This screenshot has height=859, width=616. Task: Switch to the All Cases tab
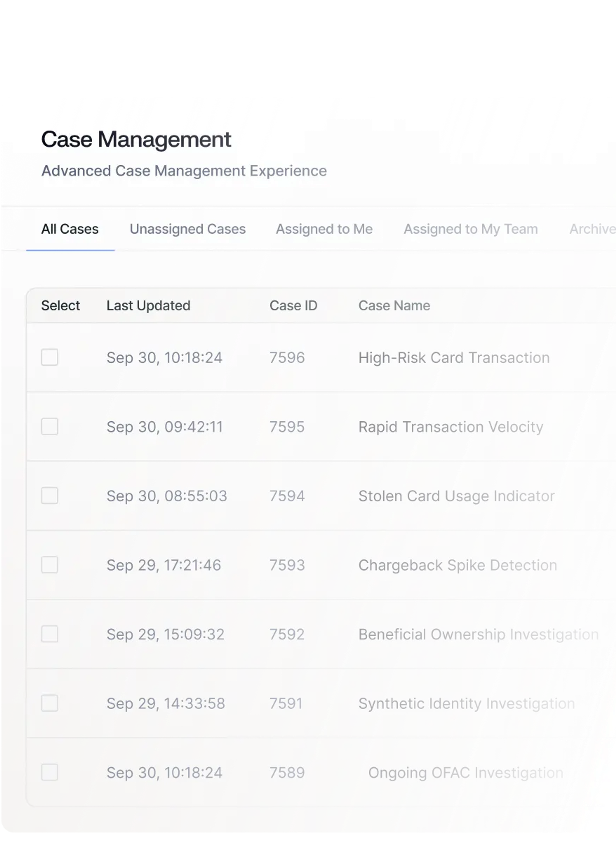[x=70, y=229]
